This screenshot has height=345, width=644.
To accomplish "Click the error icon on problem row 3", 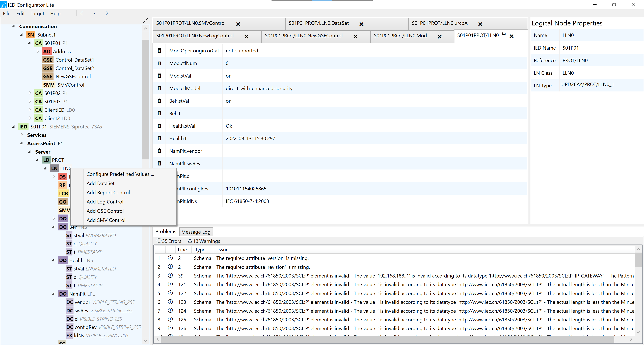I will pyautogui.click(x=170, y=276).
